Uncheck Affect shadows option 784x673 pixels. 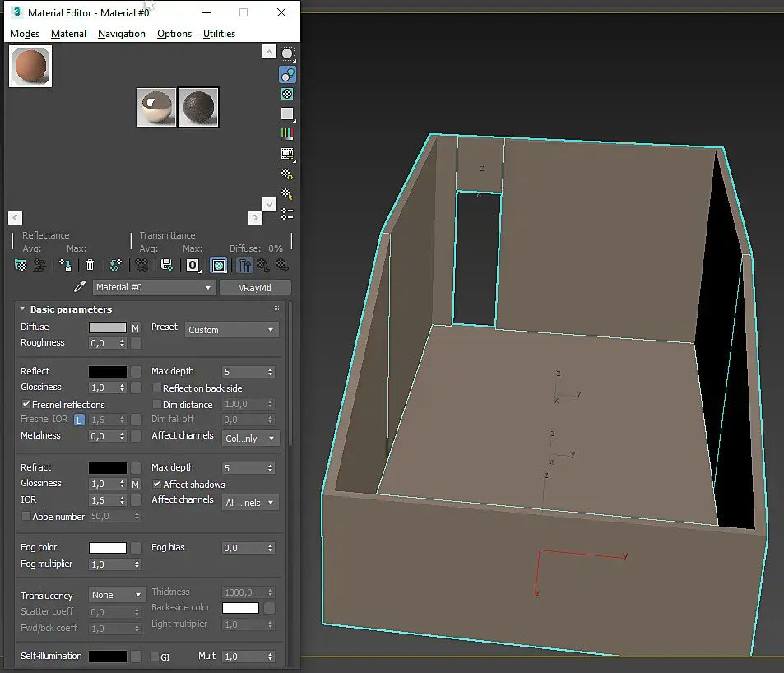coord(157,485)
